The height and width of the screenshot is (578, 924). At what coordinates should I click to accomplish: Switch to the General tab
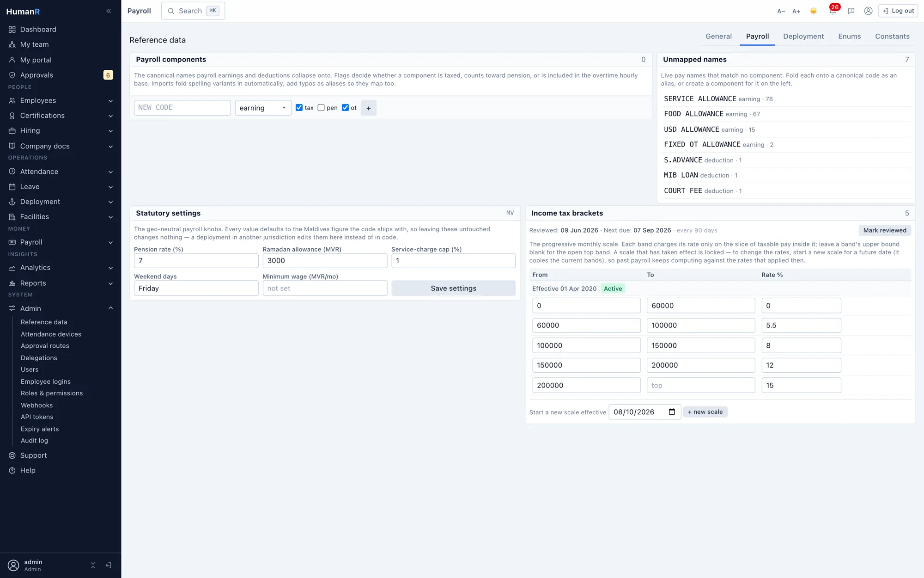[x=718, y=37]
